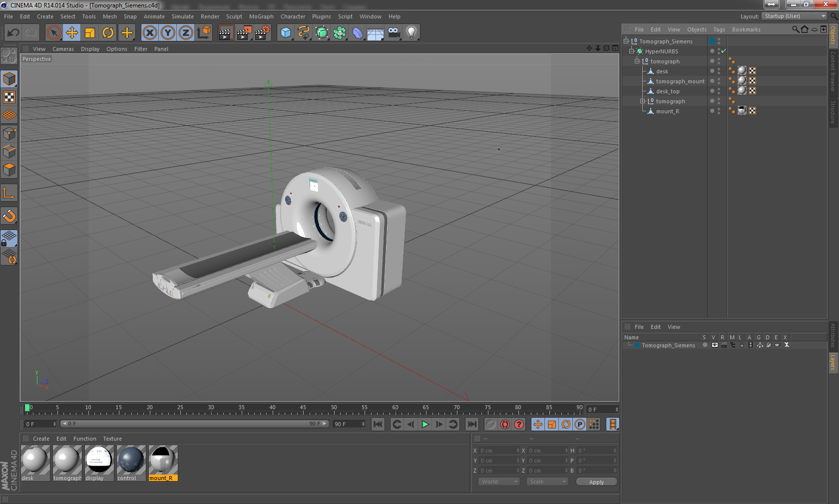Screen dimensions: 839x504
Task: Switch to Points mode
Action: (9, 134)
